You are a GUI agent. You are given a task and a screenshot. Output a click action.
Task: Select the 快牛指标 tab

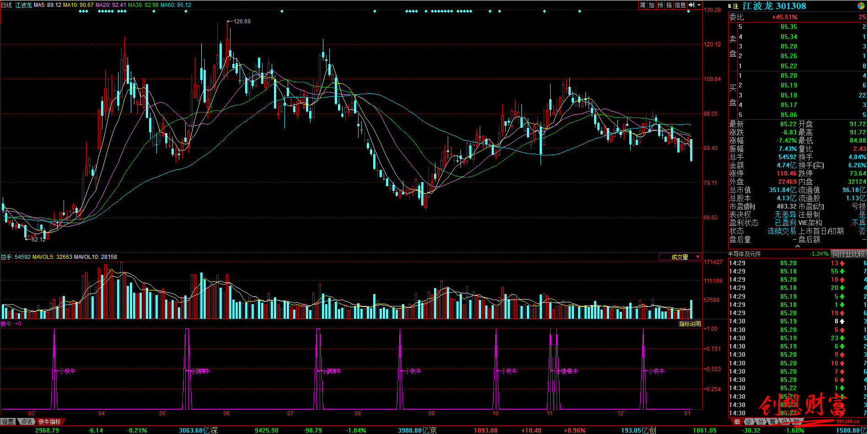[49, 422]
